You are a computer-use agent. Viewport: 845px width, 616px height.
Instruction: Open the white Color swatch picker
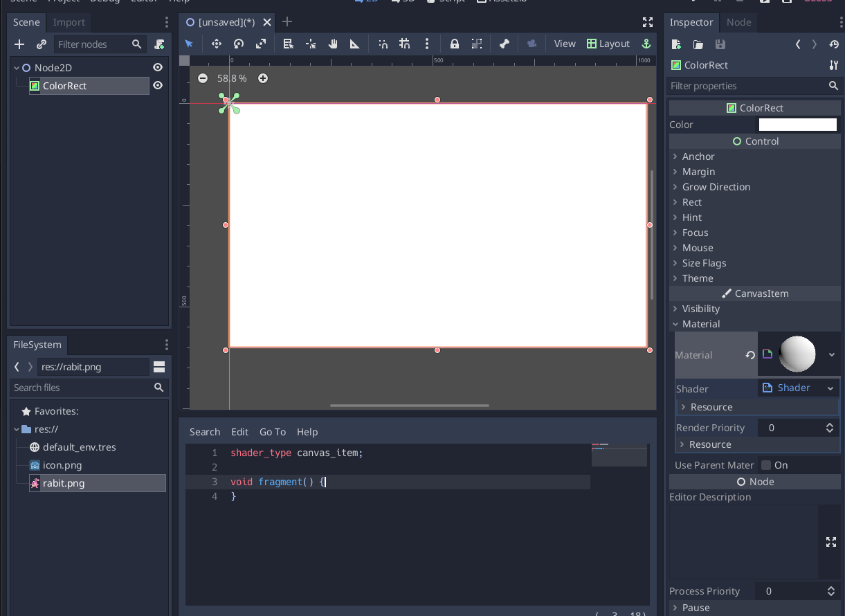pyautogui.click(x=797, y=125)
